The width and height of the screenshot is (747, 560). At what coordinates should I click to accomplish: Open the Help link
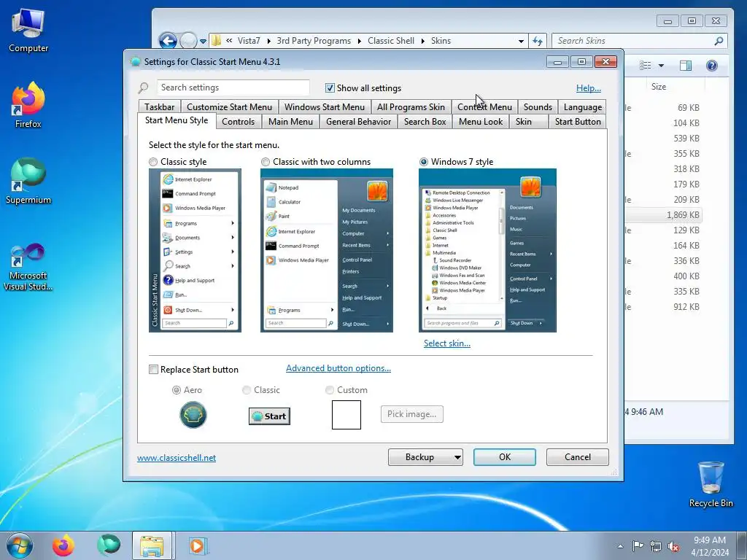pos(589,88)
